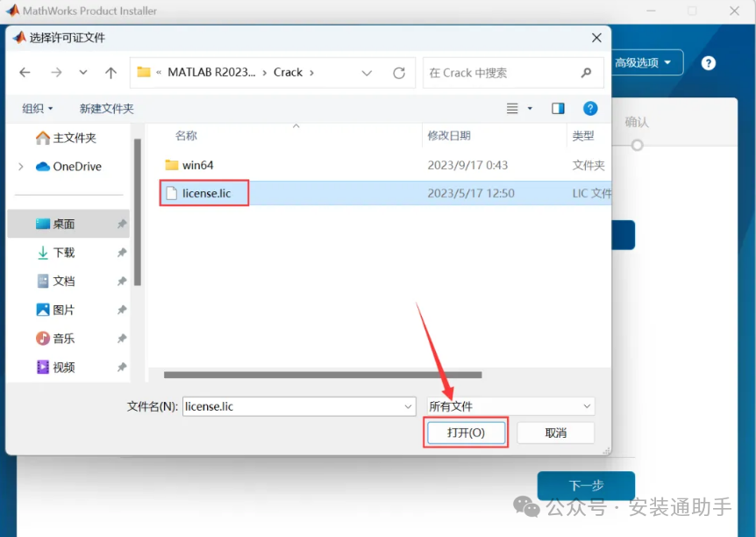The width and height of the screenshot is (756, 537).
Task: Open the 文档 folder shortcut
Action: pos(56,282)
